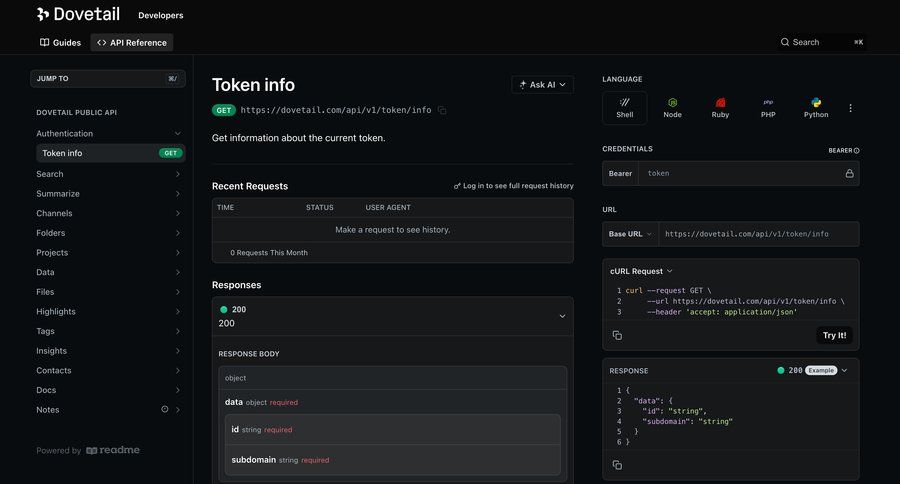The height and width of the screenshot is (484, 900).
Task: Open the Tags section in sidebar
Action: click(108, 331)
